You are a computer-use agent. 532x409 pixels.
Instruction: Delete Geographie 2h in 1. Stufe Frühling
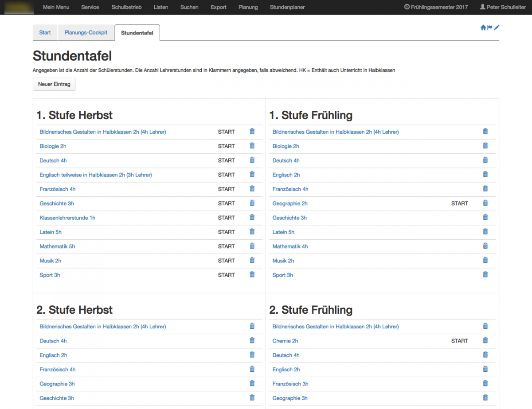click(485, 203)
